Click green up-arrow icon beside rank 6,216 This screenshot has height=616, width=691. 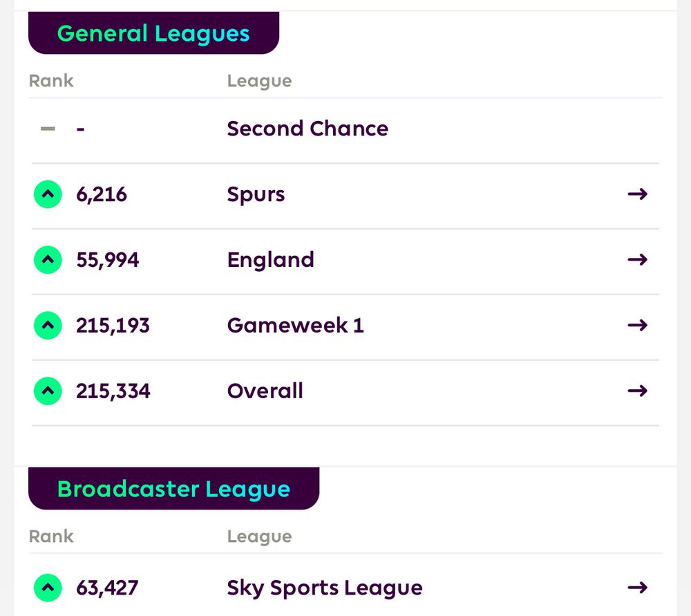point(48,195)
